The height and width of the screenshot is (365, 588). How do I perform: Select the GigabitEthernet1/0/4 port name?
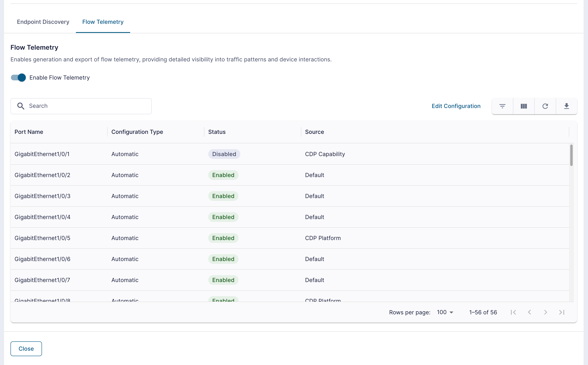[x=42, y=217]
